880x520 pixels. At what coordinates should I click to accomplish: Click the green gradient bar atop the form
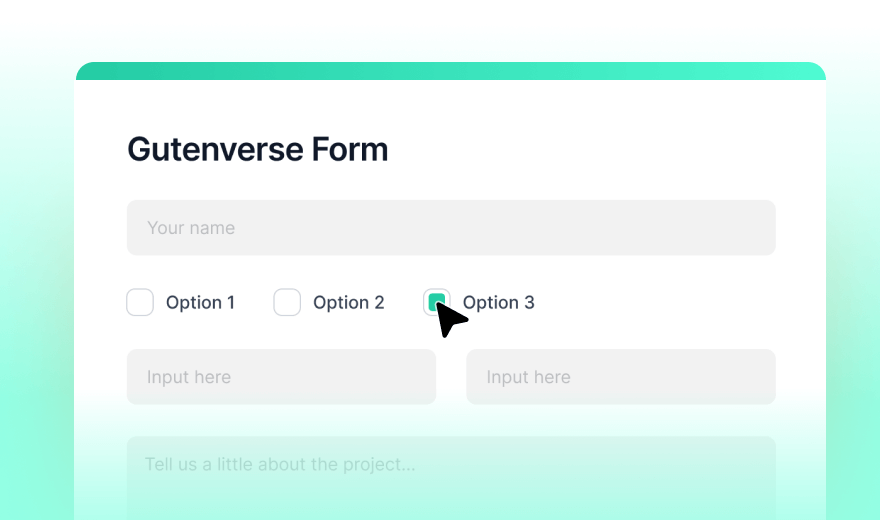(451, 71)
